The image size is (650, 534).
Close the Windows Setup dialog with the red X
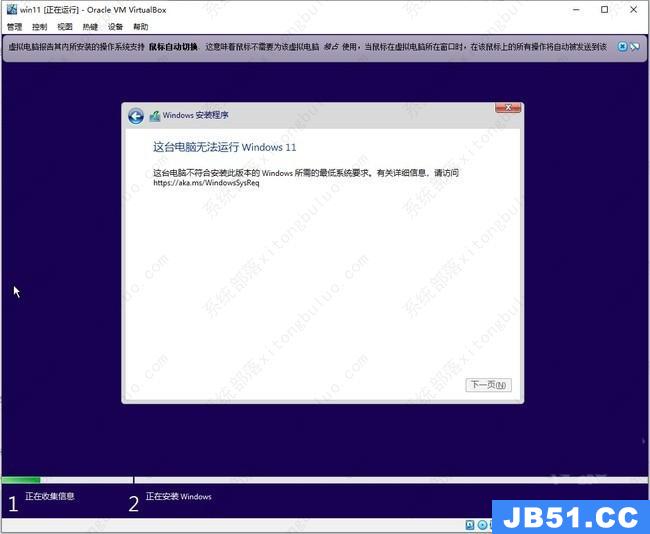click(509, 107)
